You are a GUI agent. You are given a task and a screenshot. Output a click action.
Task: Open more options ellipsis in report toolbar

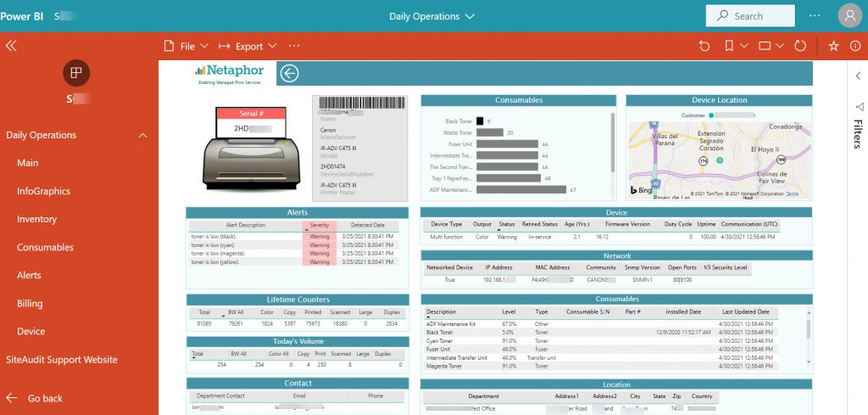point(294,46)
